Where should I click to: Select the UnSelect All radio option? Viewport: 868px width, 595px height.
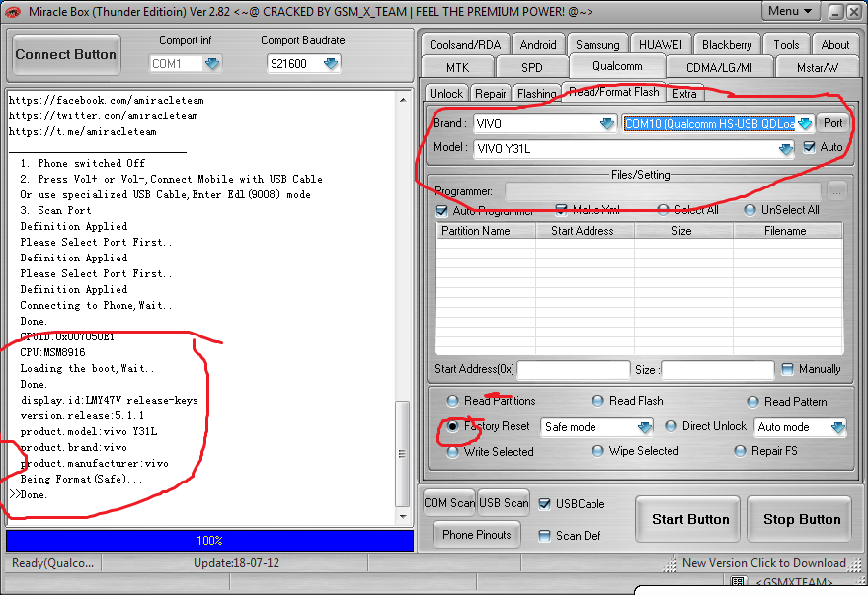click(x=750, y=210)
